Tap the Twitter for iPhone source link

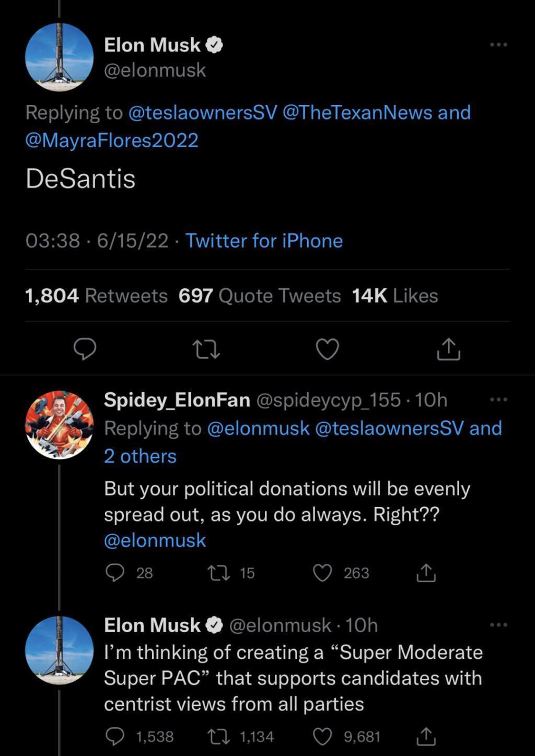[264, 241]
